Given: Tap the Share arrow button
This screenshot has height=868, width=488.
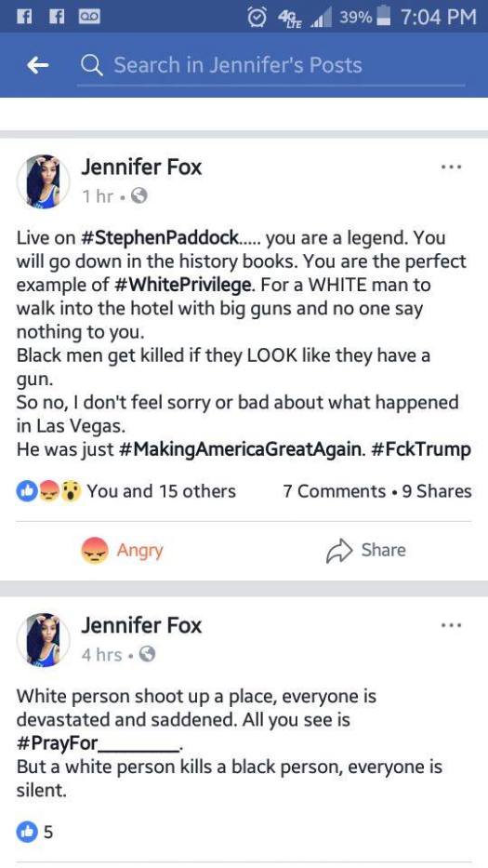Looking at the screenshot, I should 365,550.
